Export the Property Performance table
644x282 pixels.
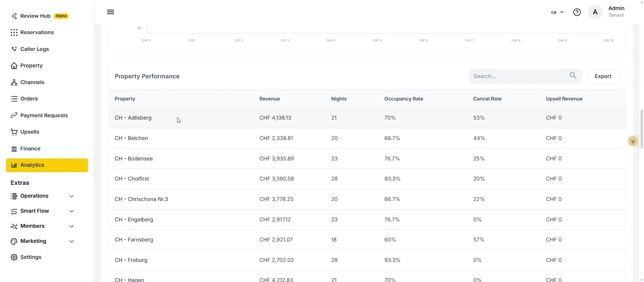603,76
